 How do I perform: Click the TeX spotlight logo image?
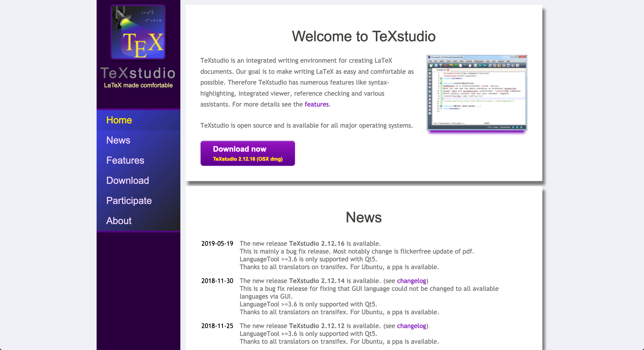(x=138, y=32)
